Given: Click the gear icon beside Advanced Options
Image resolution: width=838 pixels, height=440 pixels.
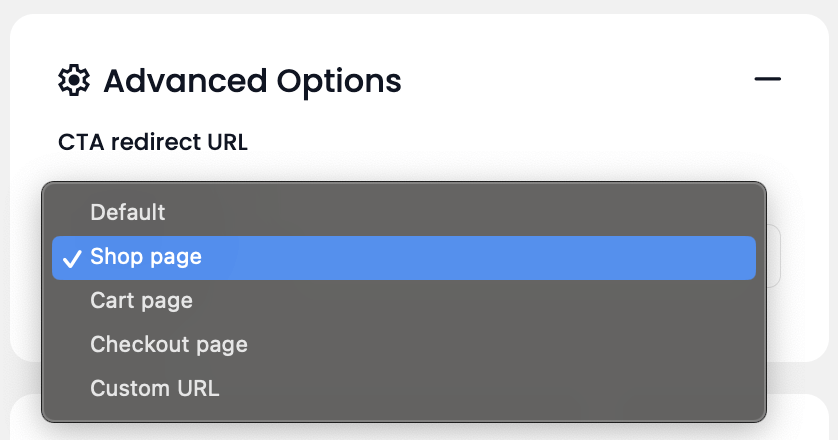Looking at the screenshot, I should 73,80.
